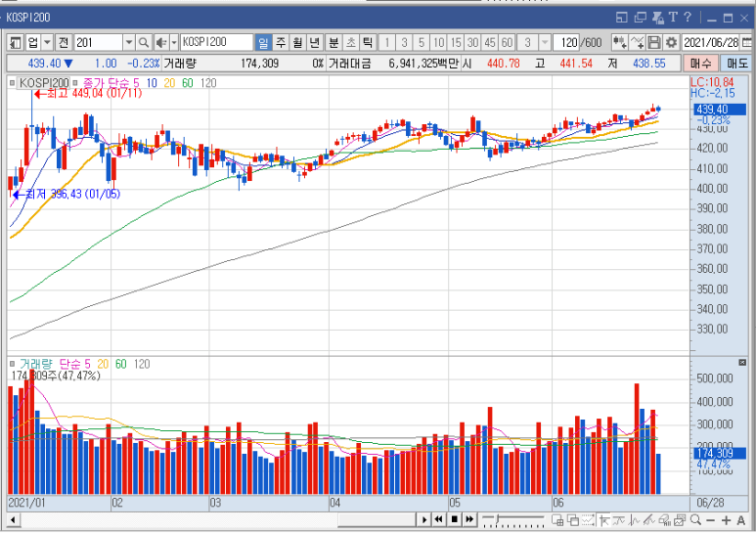Toggle the KOSPI200 price indicator square marker
The width and height of the screenshot is (756, 533).
point(12,83)
